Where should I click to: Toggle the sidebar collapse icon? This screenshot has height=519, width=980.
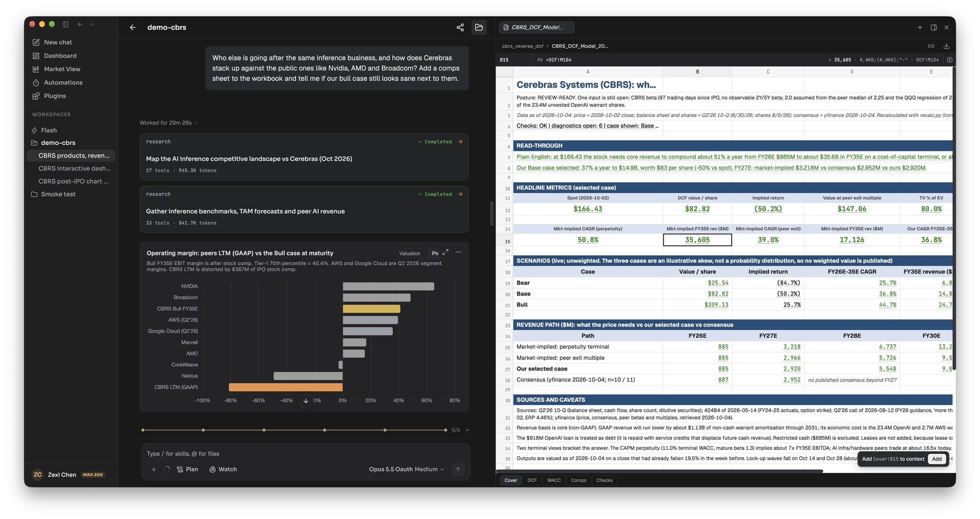tap(65, 24)
